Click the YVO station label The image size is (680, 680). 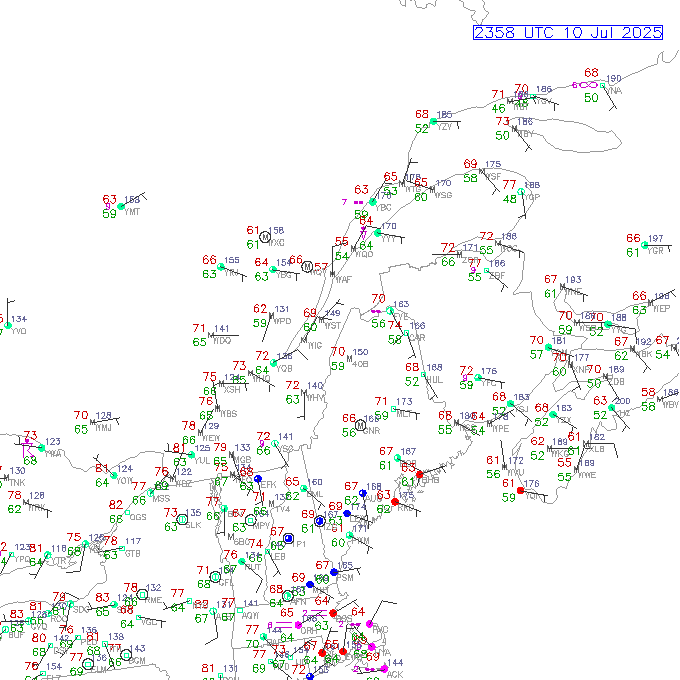coord(19,331)
